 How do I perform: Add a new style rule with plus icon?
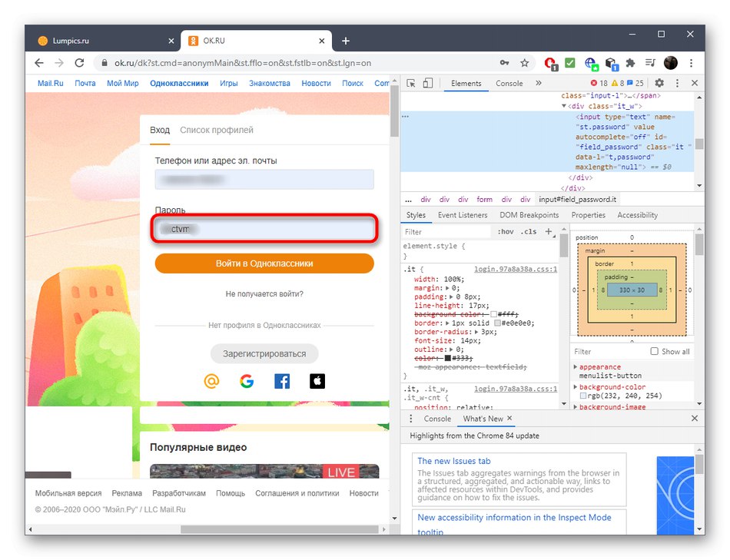(549, 231)
